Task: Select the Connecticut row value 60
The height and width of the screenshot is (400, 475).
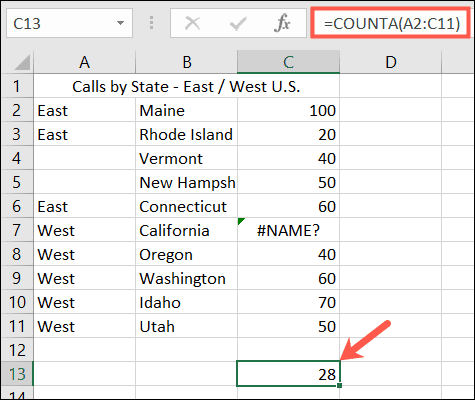Action: (288, 206)
